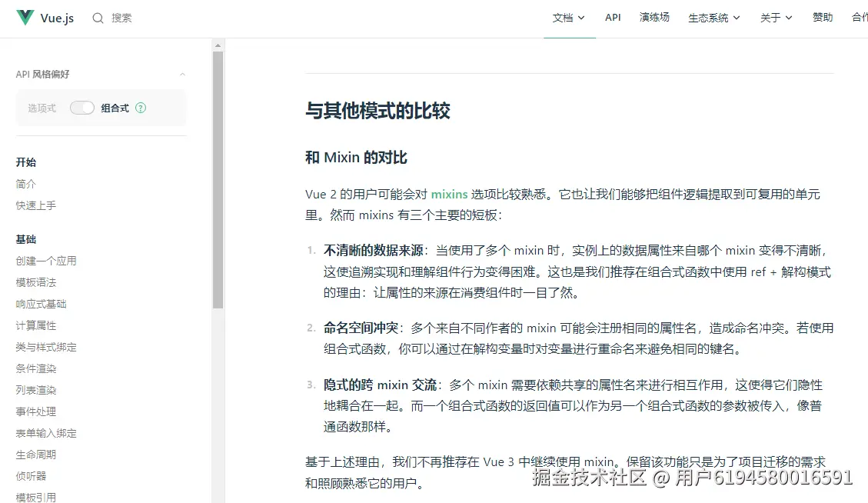Click the Vue.js logo icon

(x=25, y=18)
